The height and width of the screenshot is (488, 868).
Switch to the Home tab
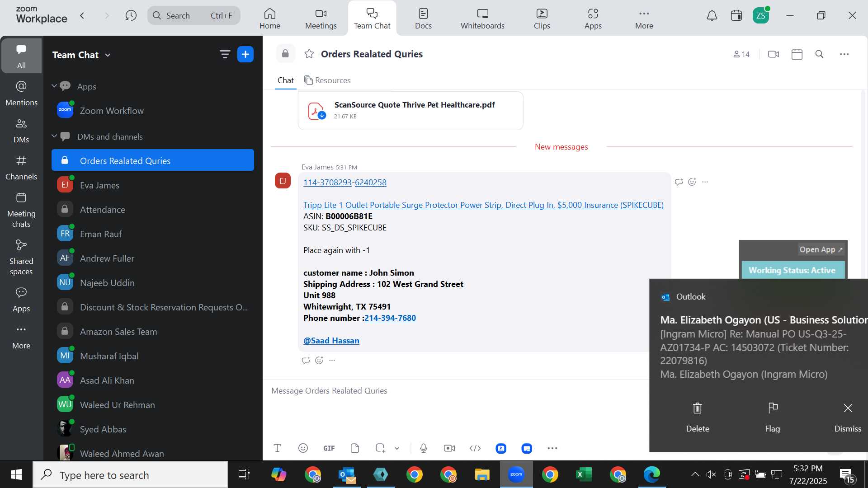[270, 19]
